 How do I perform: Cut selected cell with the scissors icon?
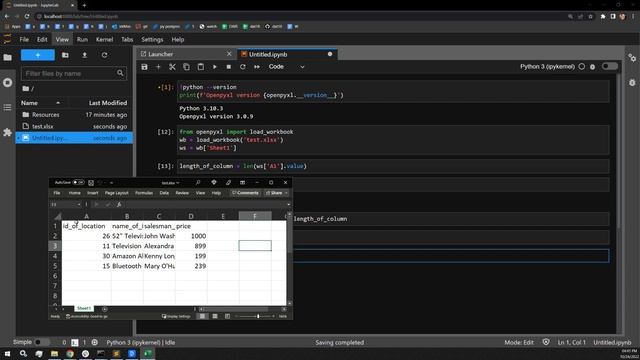pos(172,67)
